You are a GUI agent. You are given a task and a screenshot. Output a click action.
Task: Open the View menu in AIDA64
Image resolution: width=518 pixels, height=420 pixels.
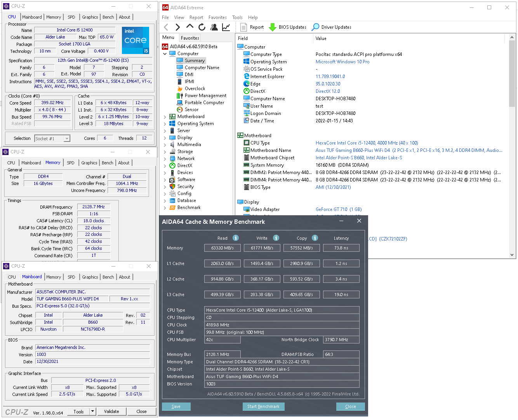[179, 17]
